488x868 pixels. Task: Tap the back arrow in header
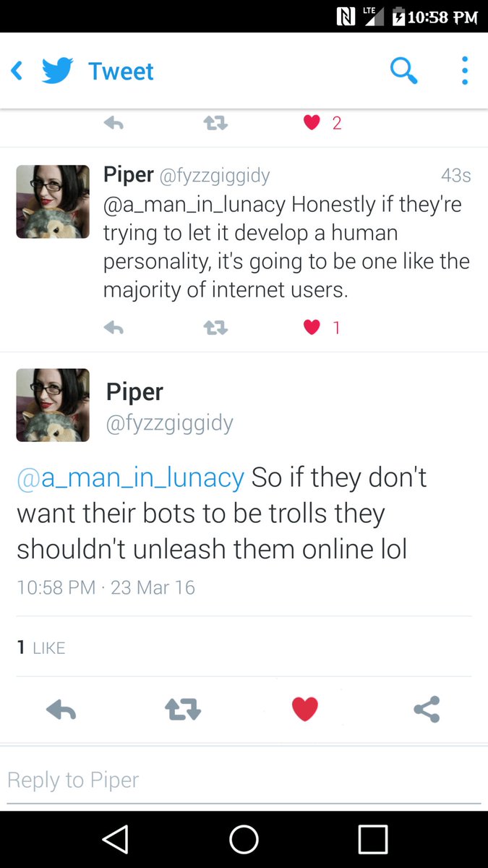[17, 71]
